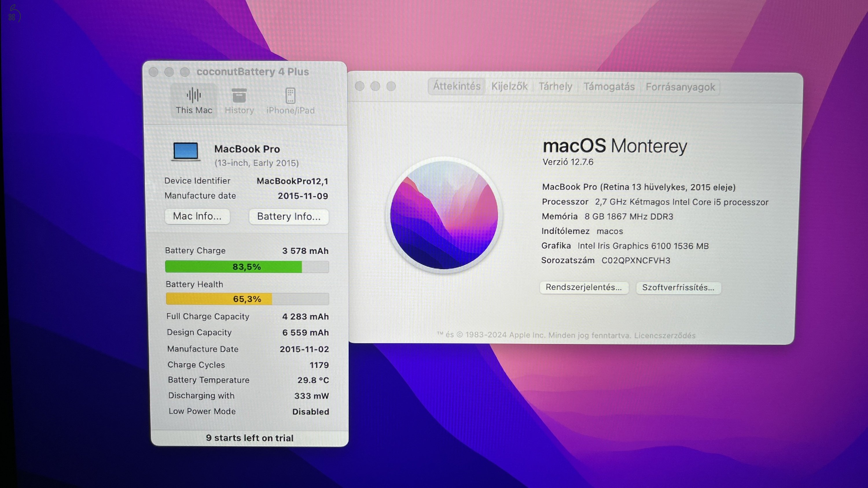The width and height of the screenshot is (868, 488).
Task: Open the Licencszerződés link
Action: [x=665, y=336]
